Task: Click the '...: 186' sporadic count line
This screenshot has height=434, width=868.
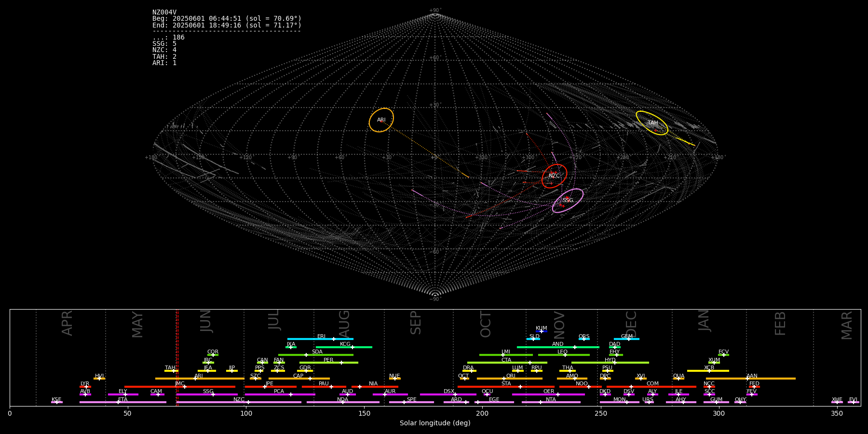Action: pyautogui.click(x=168, y=38)
